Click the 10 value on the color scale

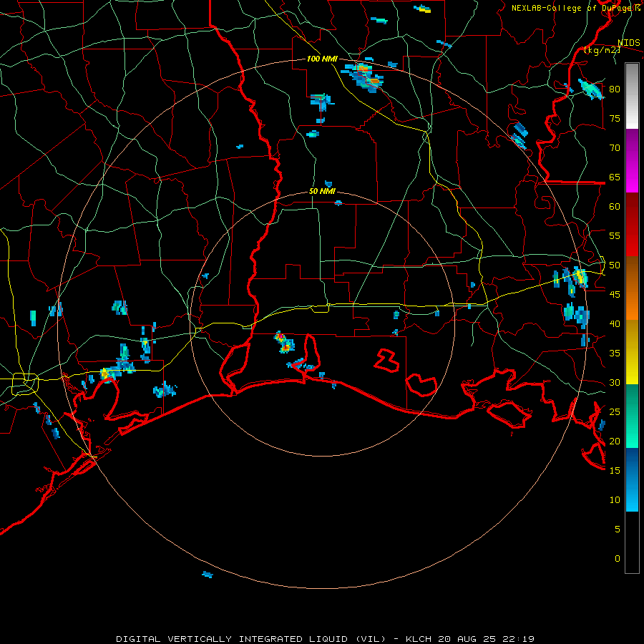pos(615,500)
